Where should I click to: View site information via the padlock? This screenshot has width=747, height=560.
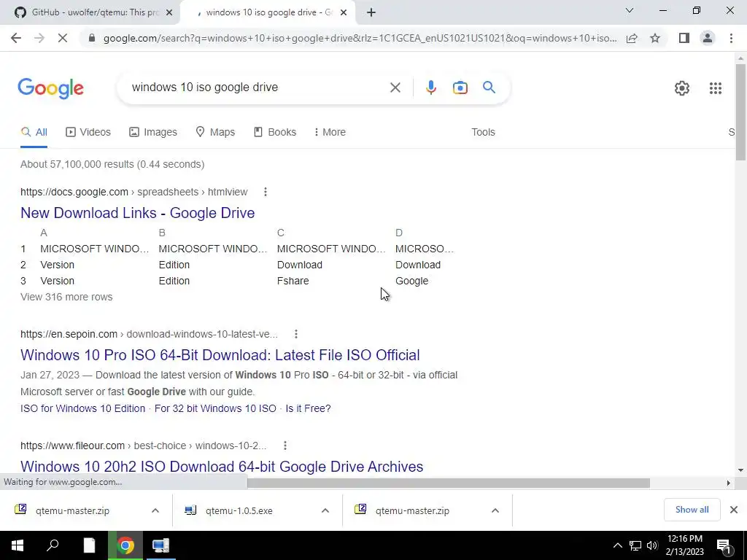pos(91,38)
